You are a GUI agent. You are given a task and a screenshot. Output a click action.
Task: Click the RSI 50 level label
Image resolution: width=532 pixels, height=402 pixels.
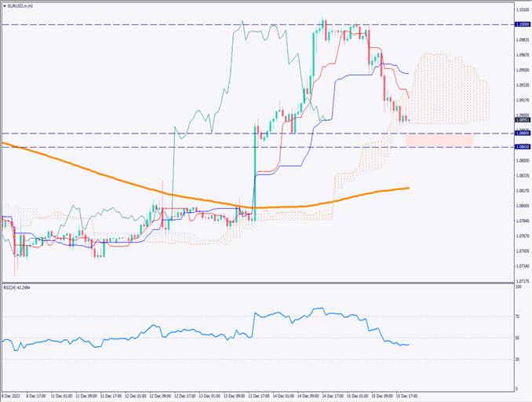[517, 338]
